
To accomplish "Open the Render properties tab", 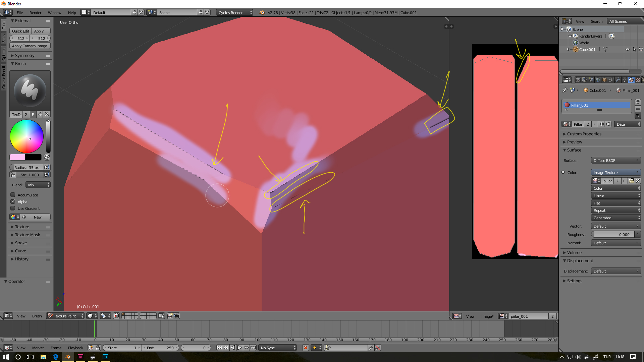I will click(578, 80).
